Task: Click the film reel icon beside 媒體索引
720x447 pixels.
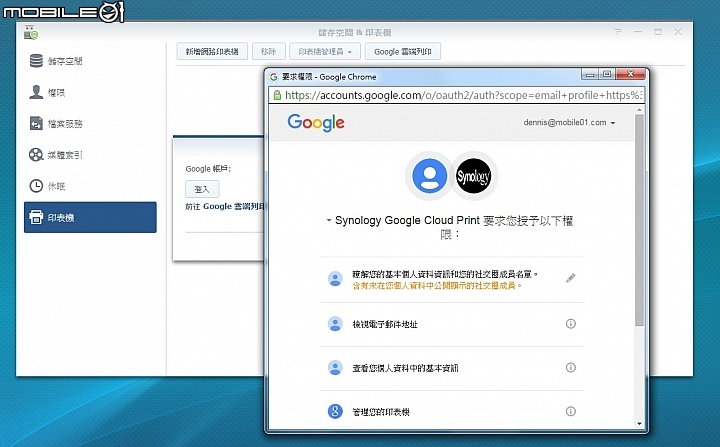Action: click(36, 155)
